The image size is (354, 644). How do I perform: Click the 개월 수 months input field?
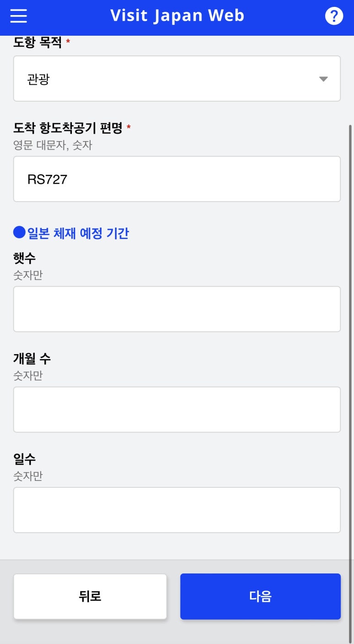177,409
